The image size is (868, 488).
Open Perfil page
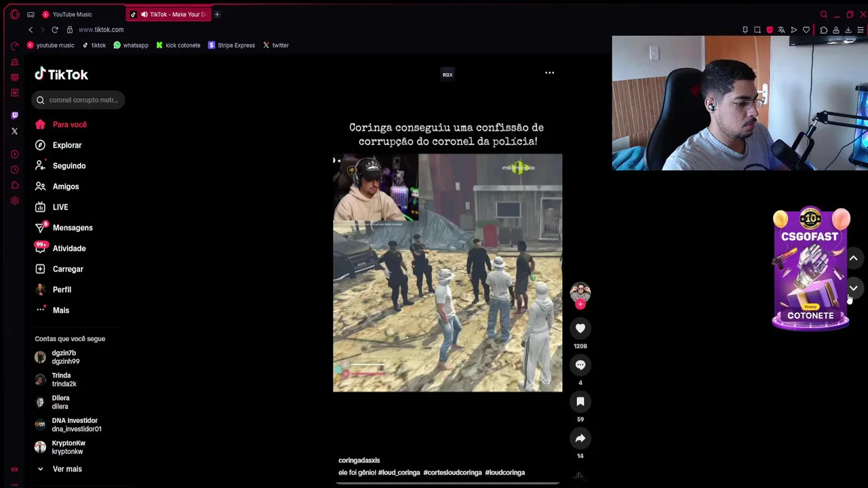click(53, 290)
